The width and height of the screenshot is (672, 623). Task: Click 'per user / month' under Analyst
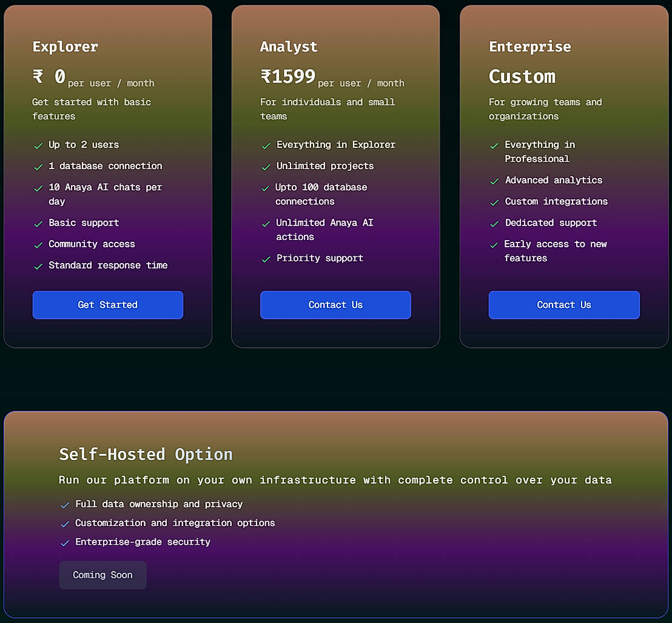pos(361,83)
